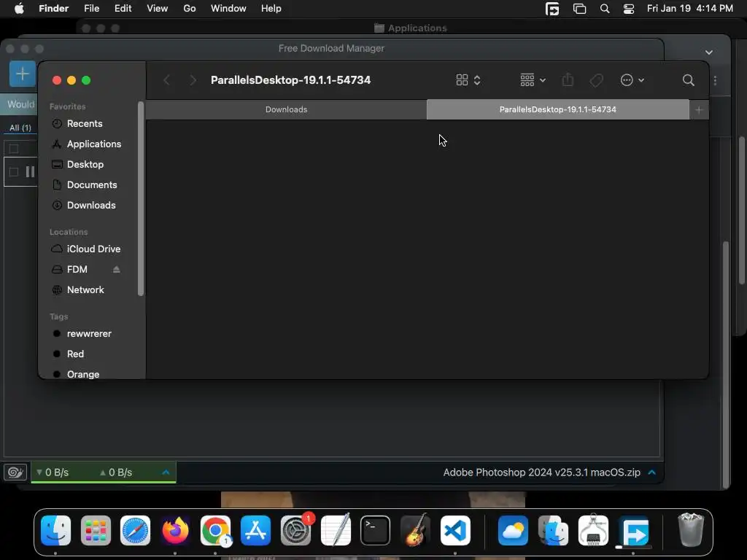Select the rewwrerer tag
This screenshot has height=560, width=747.
[x=88, y=334]
